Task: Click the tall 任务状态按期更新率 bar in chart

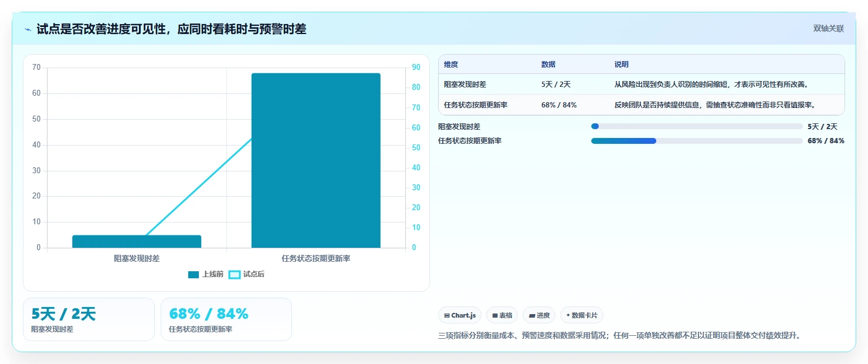Action: 316,160
